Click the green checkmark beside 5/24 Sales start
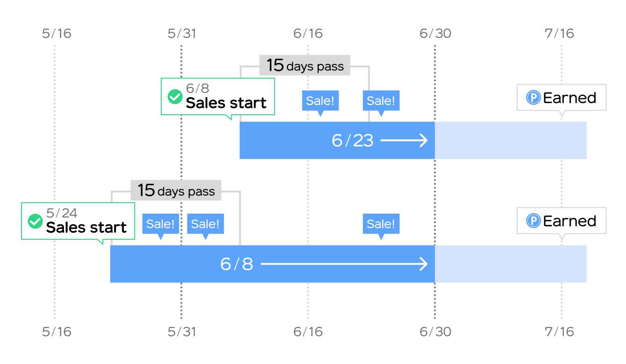626x364 pixels. [35, 221]
